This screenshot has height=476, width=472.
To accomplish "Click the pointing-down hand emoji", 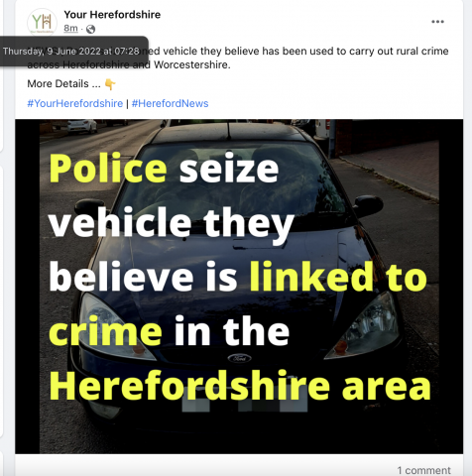I will point(110,84).
